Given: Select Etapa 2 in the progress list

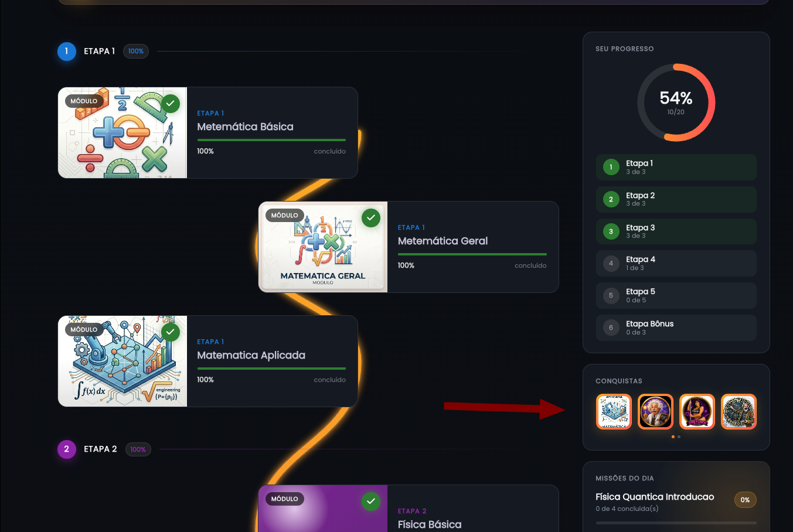Looking at the screenshot, I should [x=676, y=199].
